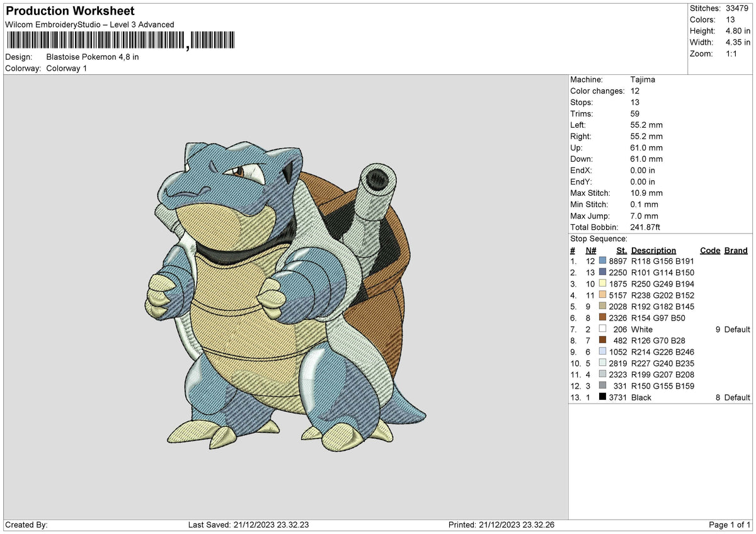Click the Max Stitch value 10.9 mm
The width and height of the screenshot is (756, 534).
click(646, 193)
